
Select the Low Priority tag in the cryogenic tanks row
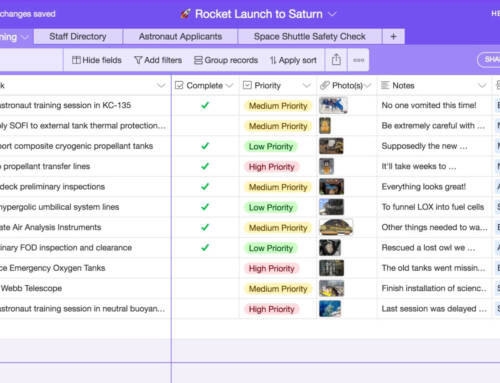pyautogui.click(x=271, y=146)
